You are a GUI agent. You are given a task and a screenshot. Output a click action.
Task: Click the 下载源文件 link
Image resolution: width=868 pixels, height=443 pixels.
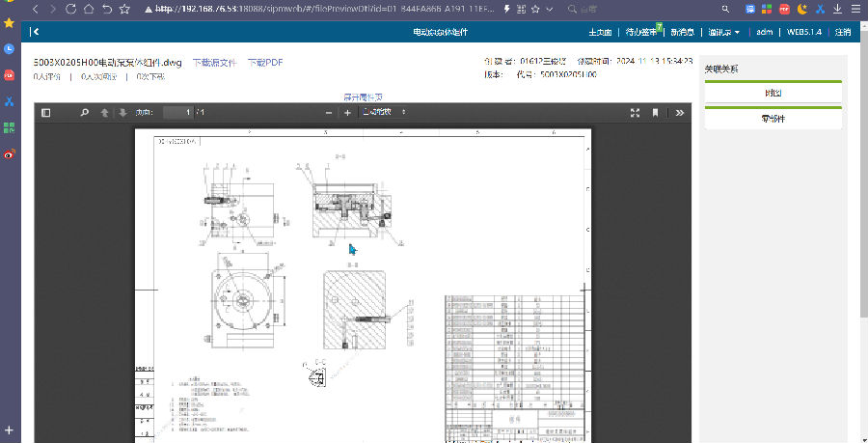pos(214,63)
